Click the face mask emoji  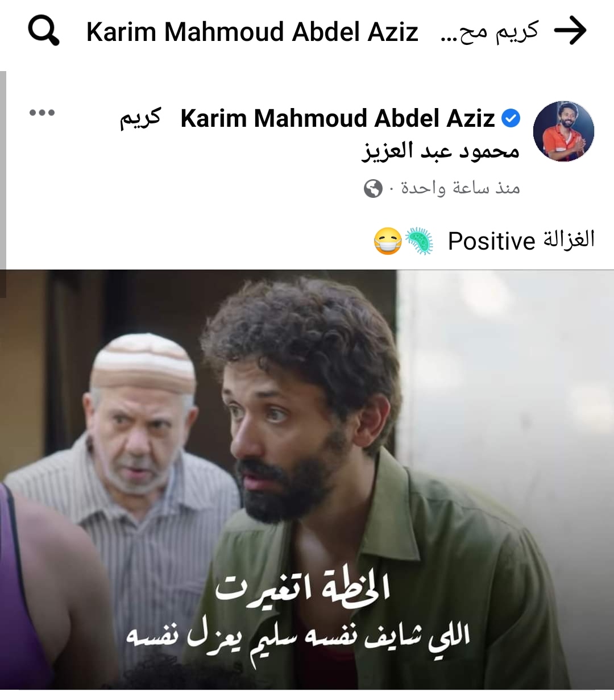point(388,241)
